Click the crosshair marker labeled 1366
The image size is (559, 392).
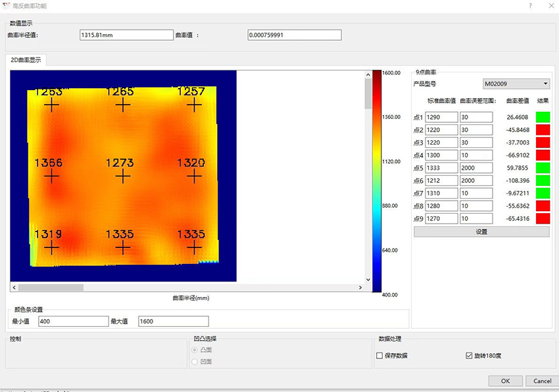51,176
